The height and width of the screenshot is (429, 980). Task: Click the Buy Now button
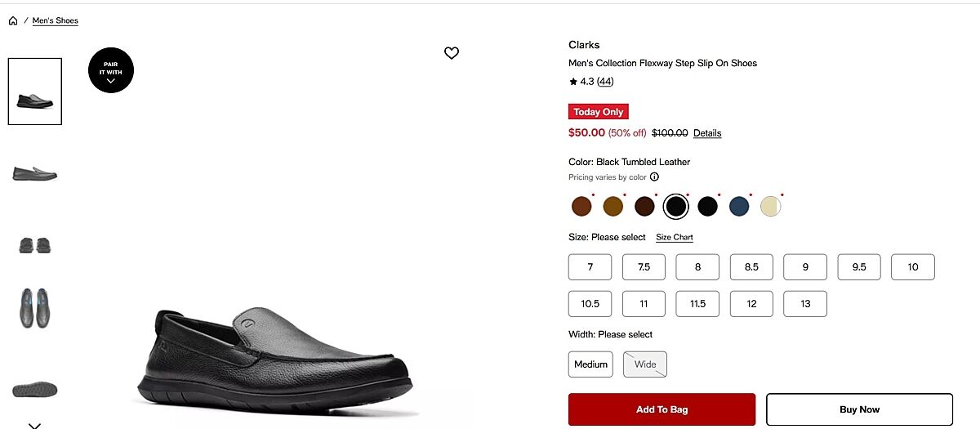859,409
